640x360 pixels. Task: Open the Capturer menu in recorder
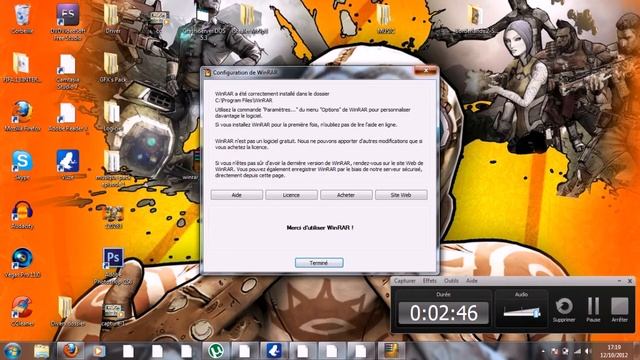(x=404, y=281)
